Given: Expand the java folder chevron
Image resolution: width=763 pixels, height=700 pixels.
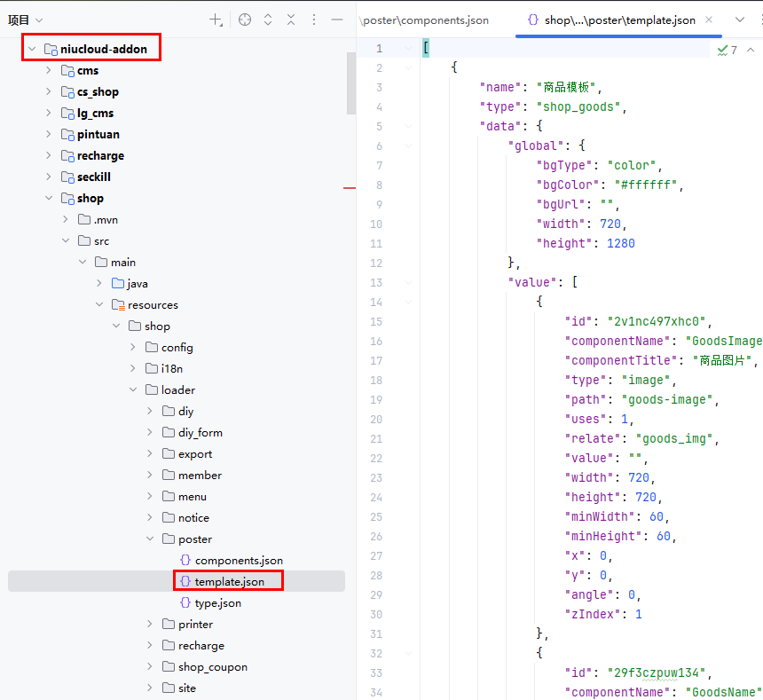Looking at the screenshot, I should [x=98, y=284].
